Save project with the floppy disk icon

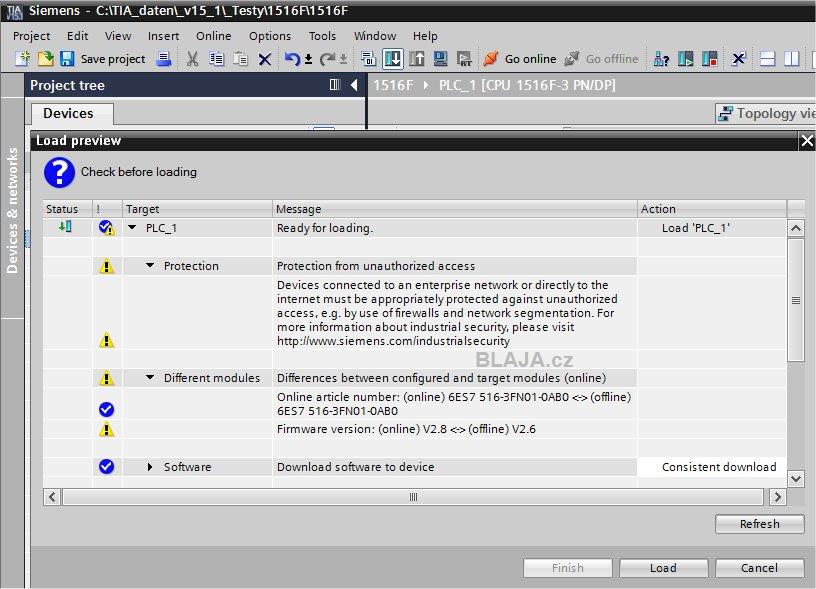point(67,59)
